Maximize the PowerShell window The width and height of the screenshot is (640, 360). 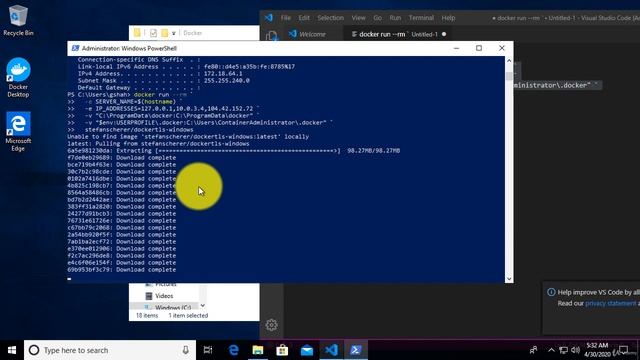coord(479,48)
